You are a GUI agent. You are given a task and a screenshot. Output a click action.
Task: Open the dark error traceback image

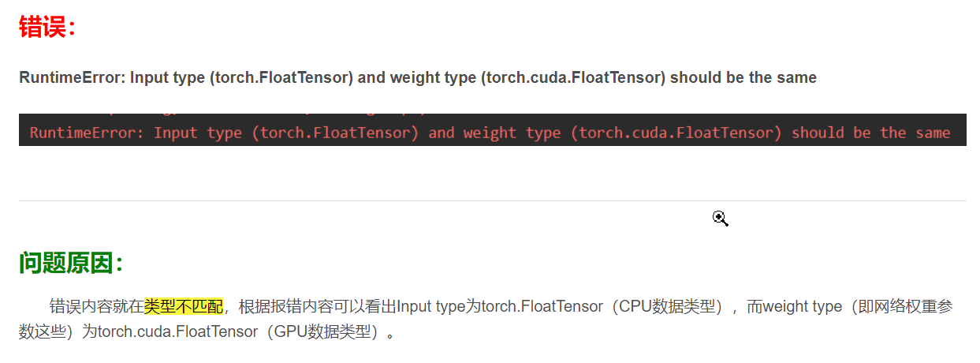(x=492, y=129)
